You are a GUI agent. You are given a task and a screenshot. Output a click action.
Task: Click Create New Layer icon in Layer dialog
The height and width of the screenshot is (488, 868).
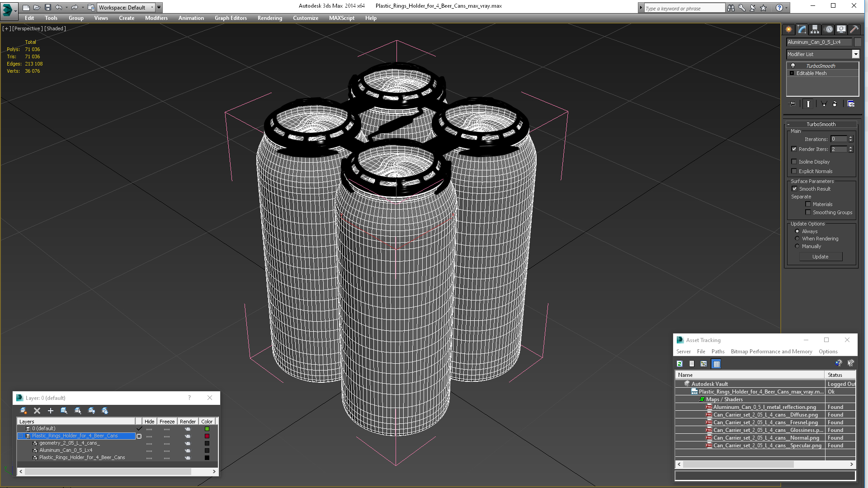[24, 411]
